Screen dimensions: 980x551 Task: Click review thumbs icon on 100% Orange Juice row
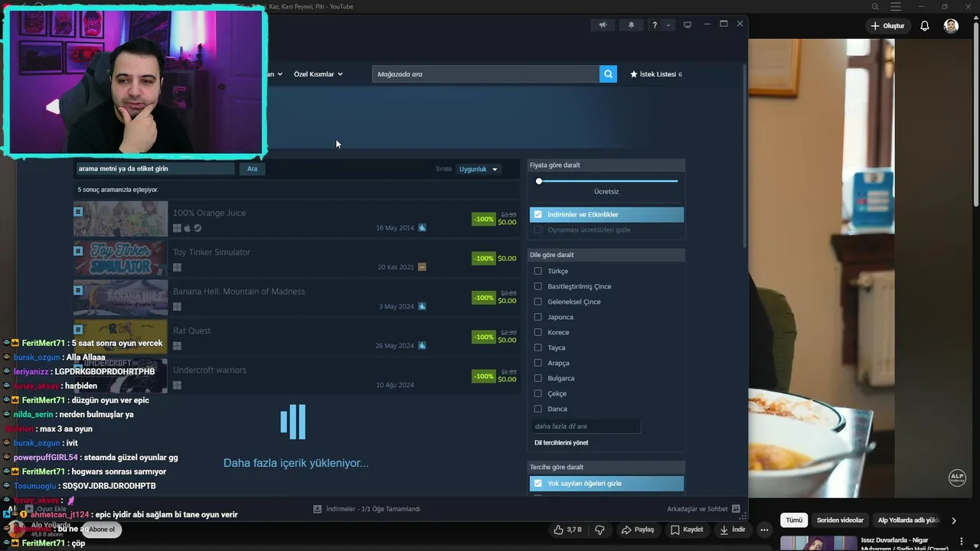point(422,228)
